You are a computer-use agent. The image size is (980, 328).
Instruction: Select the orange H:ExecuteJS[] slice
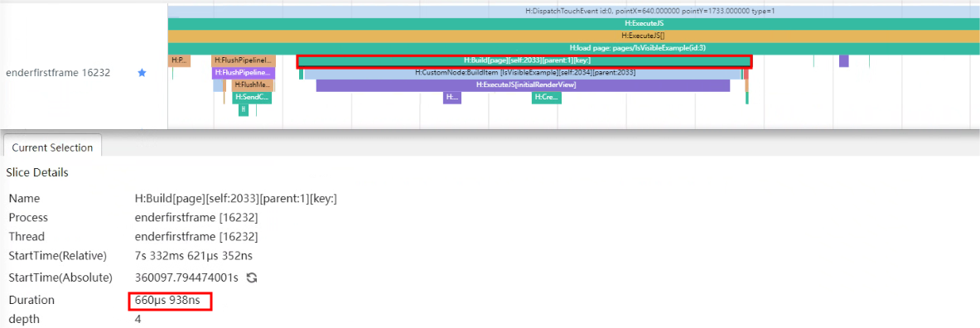click(574, 36)
